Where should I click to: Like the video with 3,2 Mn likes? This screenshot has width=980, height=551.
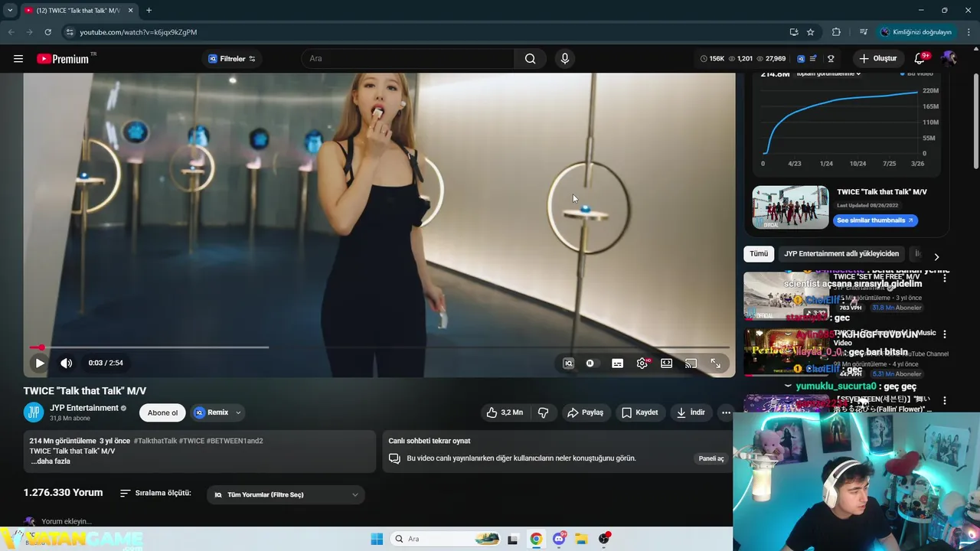pos(505,412)
